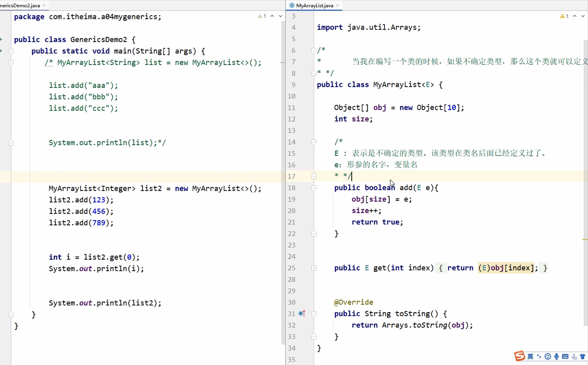The image size is (588, 365).
Task: Close the MyArrayList.java editor tab
Action: pos(337,5)
